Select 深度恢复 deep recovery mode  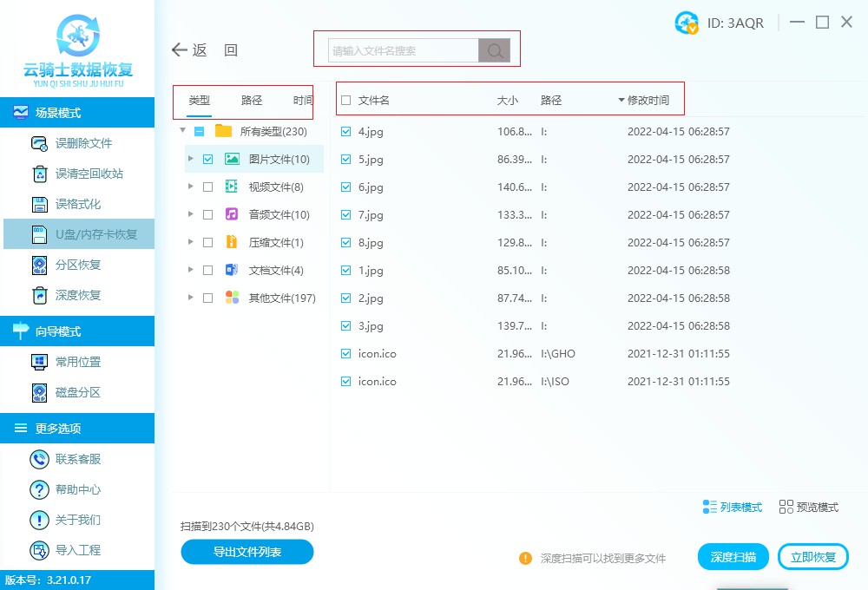tap(78, 295)
